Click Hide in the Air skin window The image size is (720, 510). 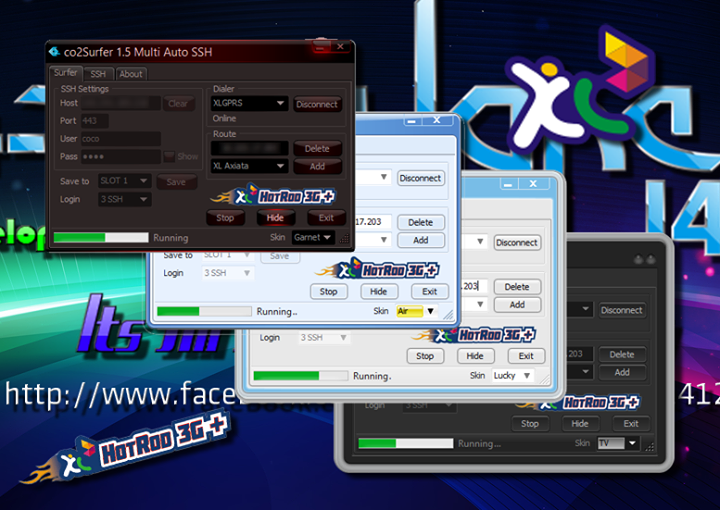click(x=378, y=291)
